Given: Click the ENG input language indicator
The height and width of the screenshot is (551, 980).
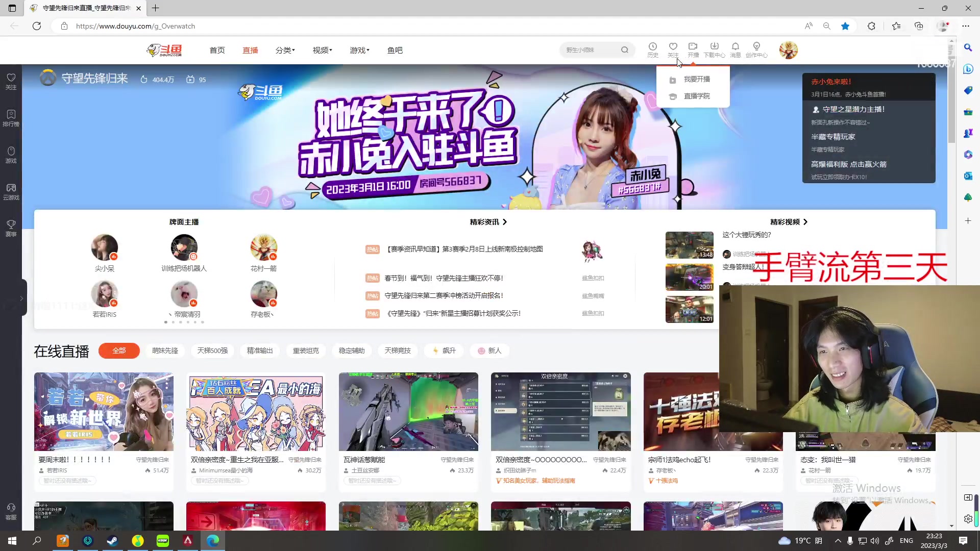Looking at the screenshot, I should click(906, 541).
